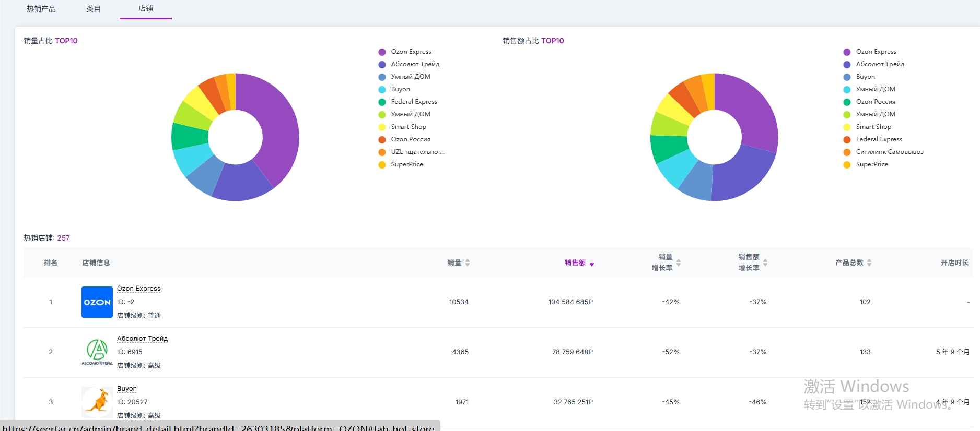Open the Buyon store name link
Image resolution: width=980 pixels, height=431 pixels.
point(127,389)
